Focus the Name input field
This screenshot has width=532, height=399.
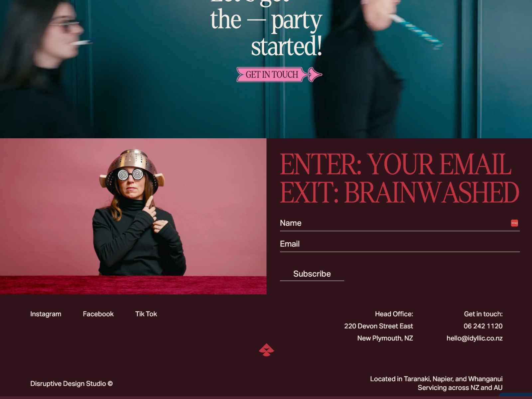click(400, 223)
